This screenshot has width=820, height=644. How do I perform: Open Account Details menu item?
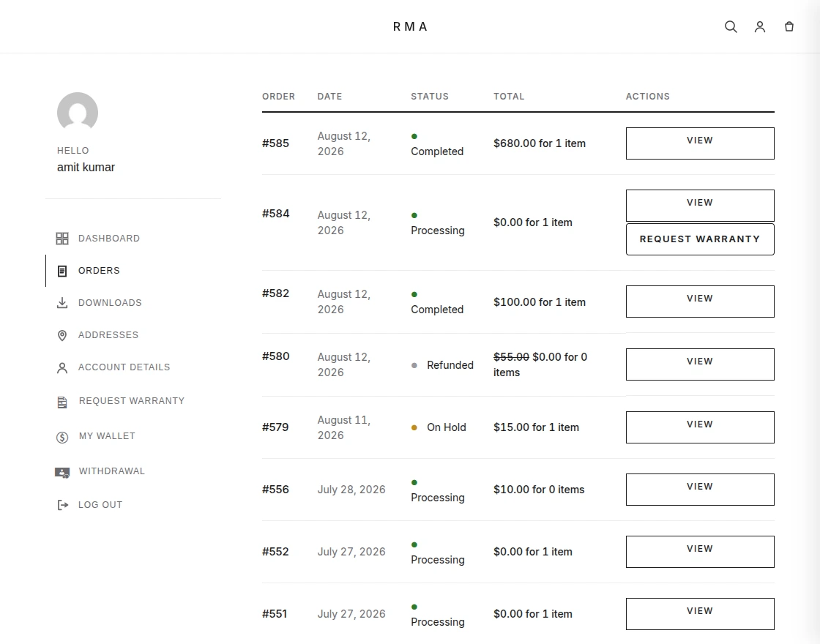click(x=124, y=367)
